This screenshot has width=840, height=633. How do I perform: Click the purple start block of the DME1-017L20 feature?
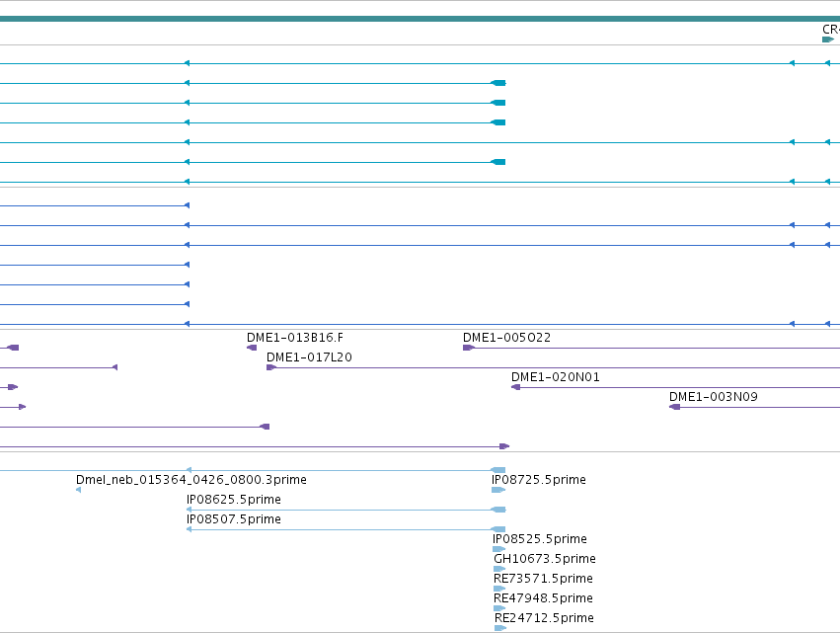pyautogui.click(x=271, y=367)
